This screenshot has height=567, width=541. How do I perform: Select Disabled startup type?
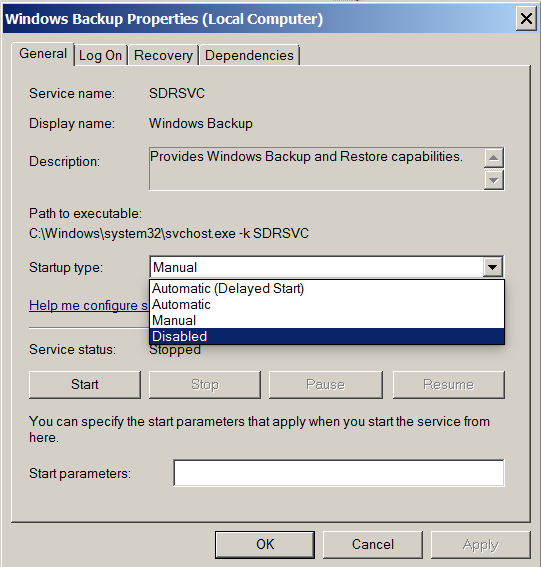pyautogui.click(x=327, y=336)
